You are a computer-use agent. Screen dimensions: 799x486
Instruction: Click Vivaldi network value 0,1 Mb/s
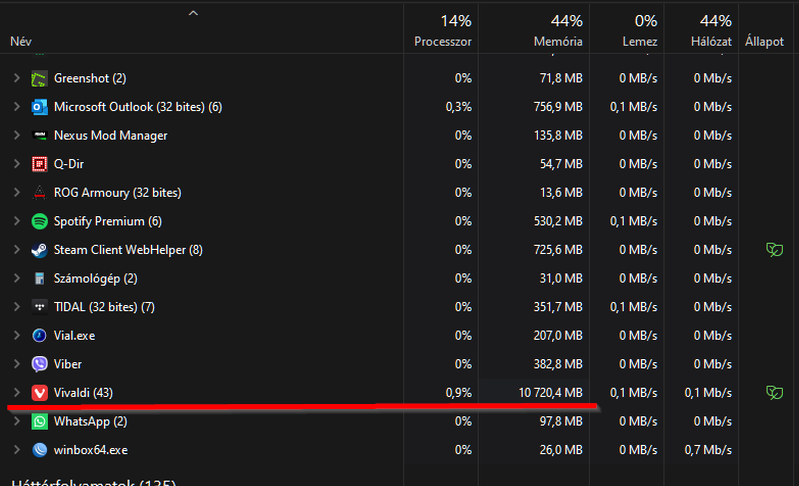coord(708,393)
